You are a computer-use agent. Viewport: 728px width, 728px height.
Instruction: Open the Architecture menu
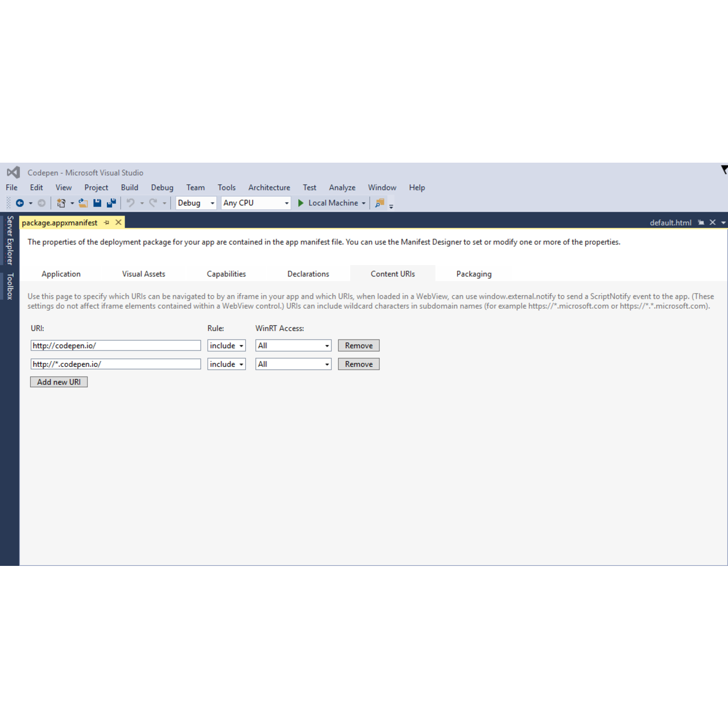pos(269,188)
